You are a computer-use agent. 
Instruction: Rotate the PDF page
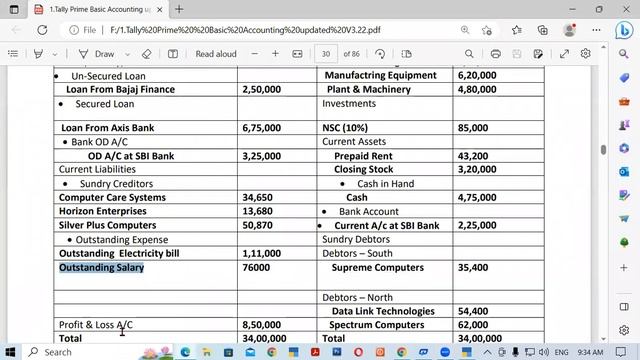pos(380,54)
